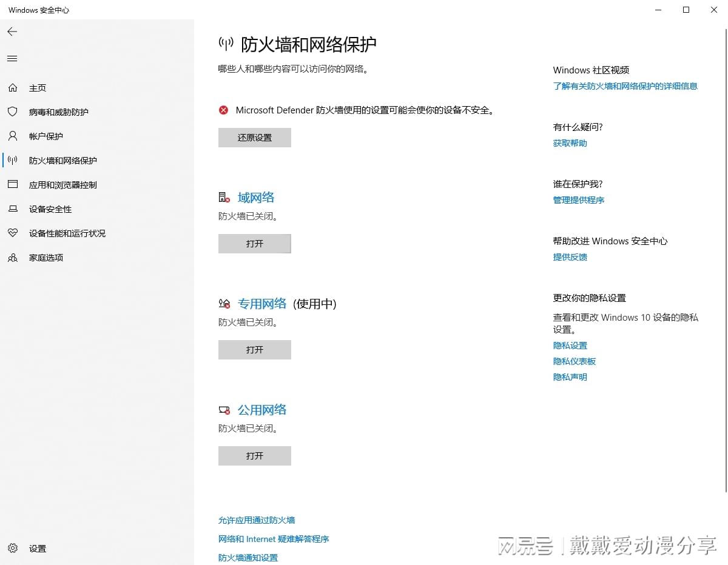Click the home icon beside 主页
Viewport: 728px width, 565px height.
(x=13, y=88)
